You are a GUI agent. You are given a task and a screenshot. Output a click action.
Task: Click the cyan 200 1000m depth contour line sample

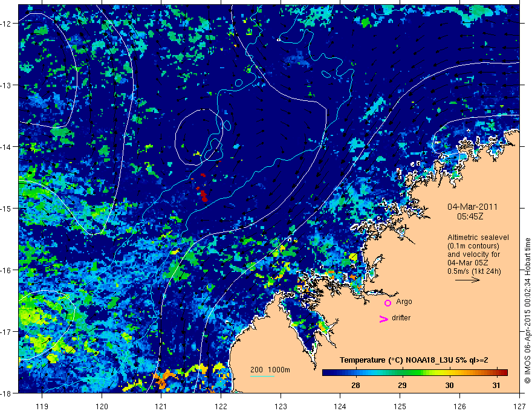click(x=262, y=376)
